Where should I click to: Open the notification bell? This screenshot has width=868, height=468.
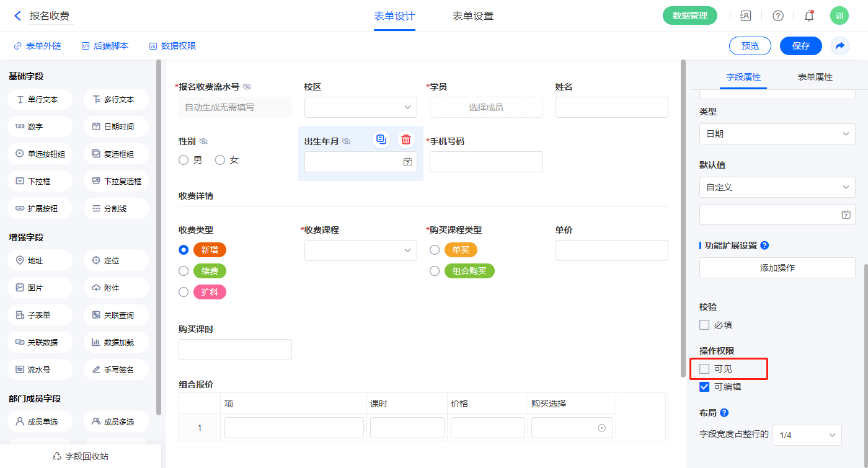click(x=808, y=16)
